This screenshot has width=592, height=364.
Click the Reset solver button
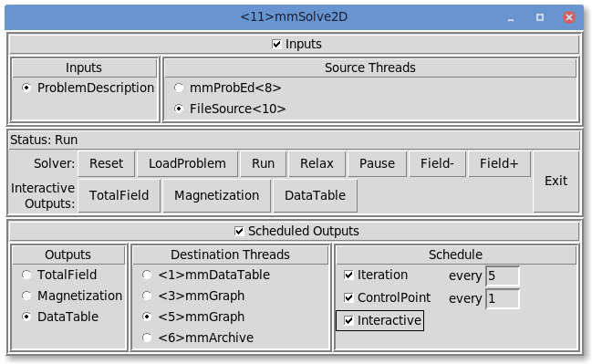click(106, 164)
